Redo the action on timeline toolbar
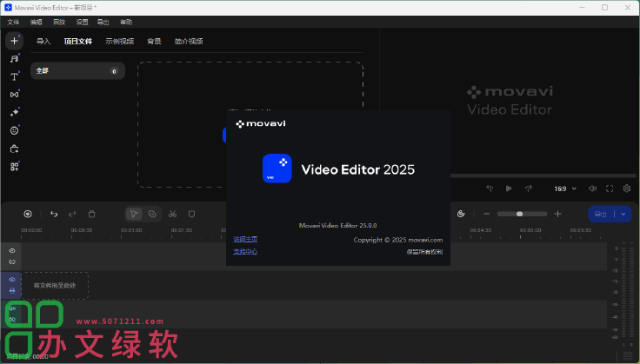The width and height of the screenshot is (640, 364). pos(73,214)
